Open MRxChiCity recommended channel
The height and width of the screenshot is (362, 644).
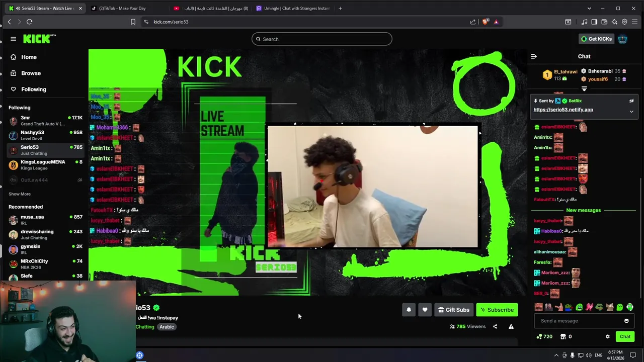point(45,264)
